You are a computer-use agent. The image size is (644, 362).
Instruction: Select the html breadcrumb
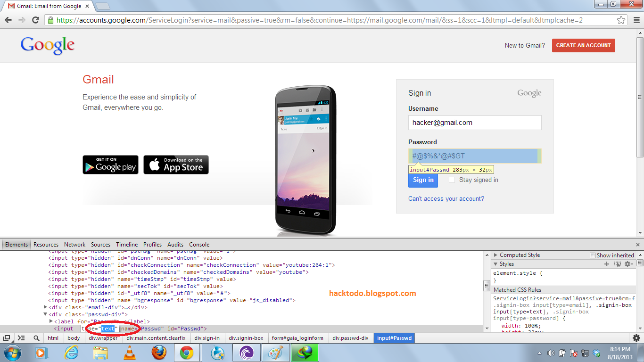pos(53,338)
